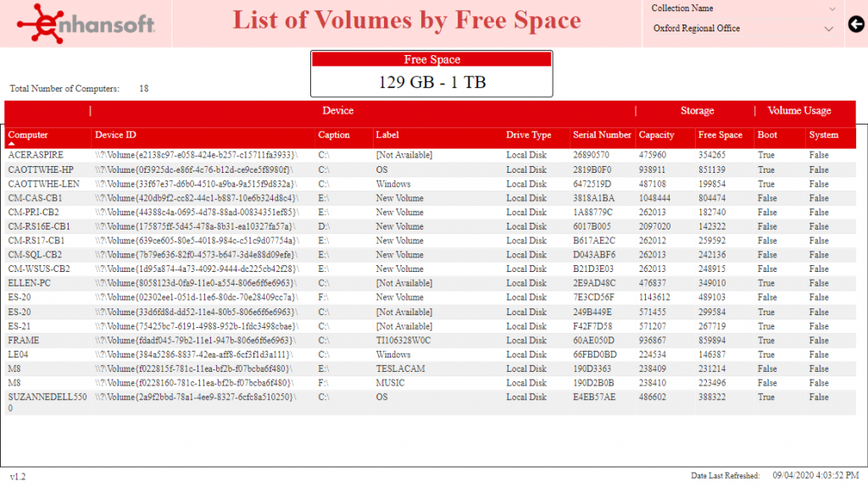
Task: Sort by Boot column header
Action: pos(766,135)
